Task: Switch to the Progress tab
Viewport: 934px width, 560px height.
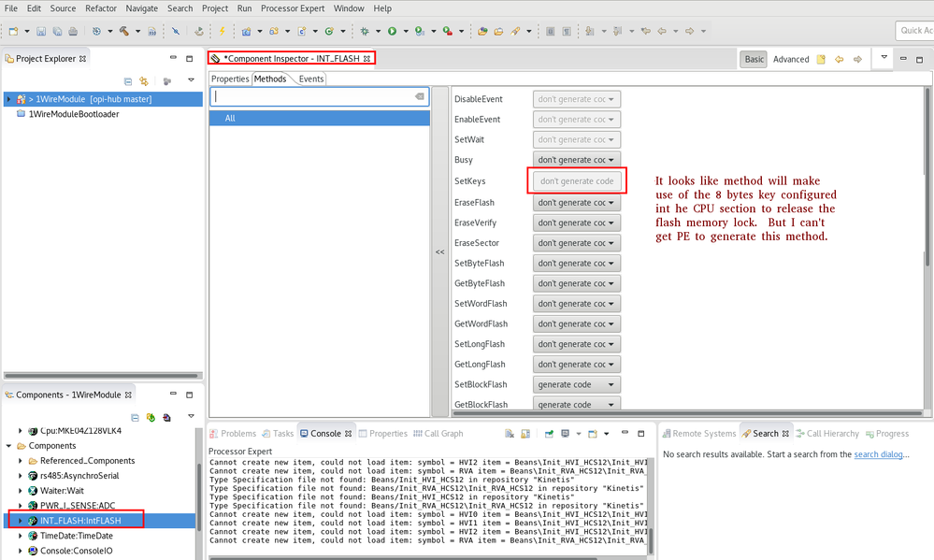Action: click(x=887, y=434)
